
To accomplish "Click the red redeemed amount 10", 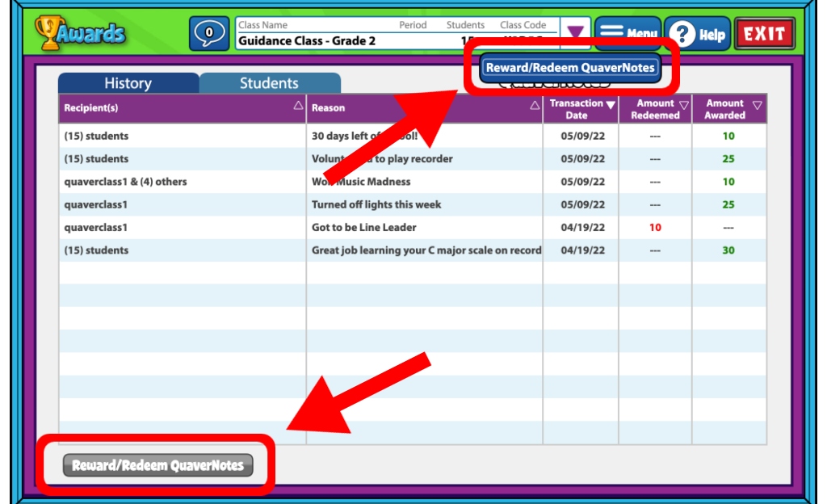I will tap(655, 228).
